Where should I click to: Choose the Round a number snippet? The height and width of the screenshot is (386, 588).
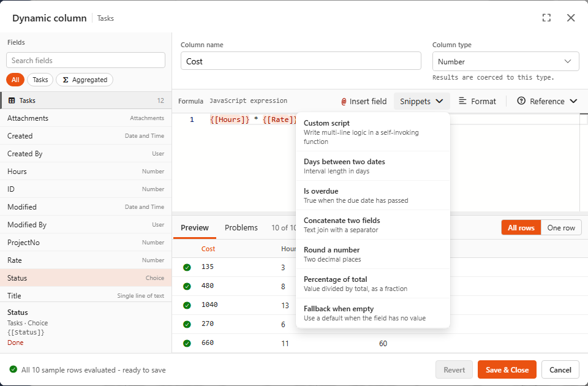373,254
